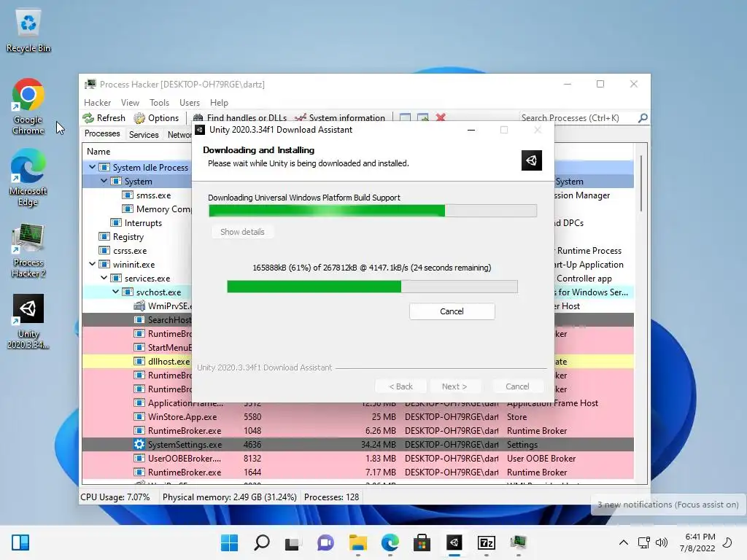This screenshot has height=560, width=747.
Task: Click the download percentage progress bar
Action: point(372,286)
